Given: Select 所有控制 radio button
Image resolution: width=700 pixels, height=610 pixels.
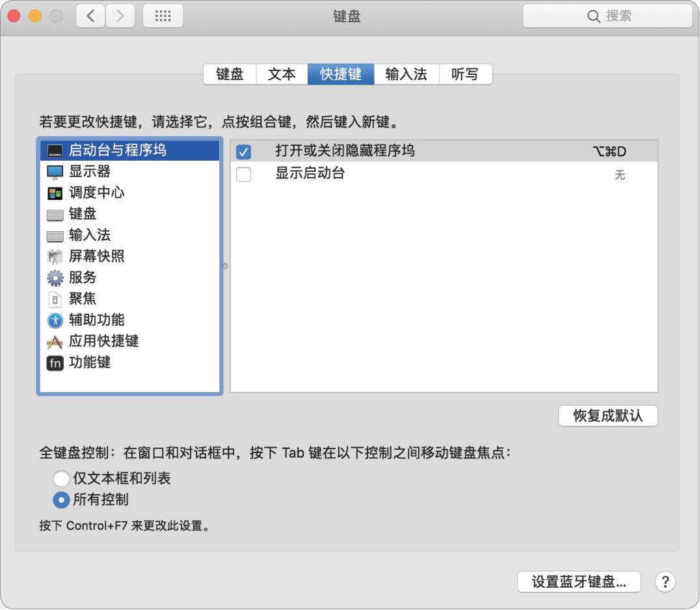Looking at the screenshot, I should [61, 499].
